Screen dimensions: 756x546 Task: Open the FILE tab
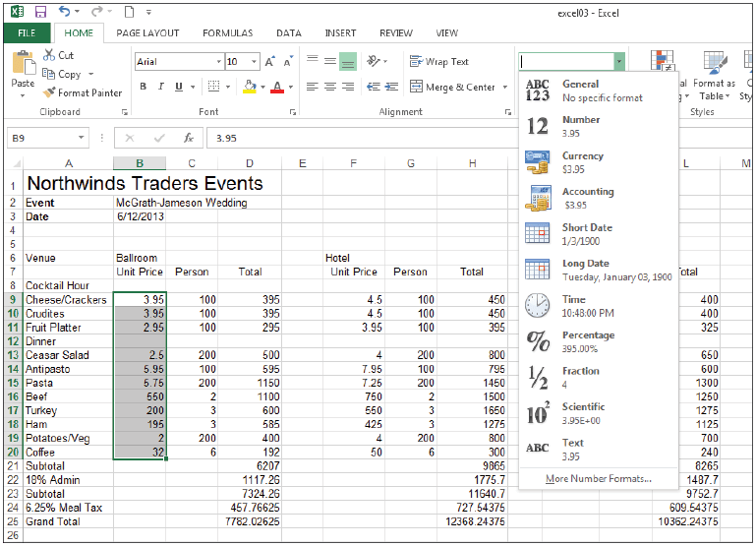27,33
